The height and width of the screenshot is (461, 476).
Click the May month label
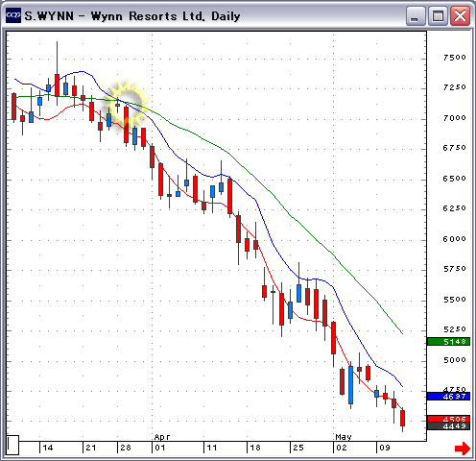point(344,437)
